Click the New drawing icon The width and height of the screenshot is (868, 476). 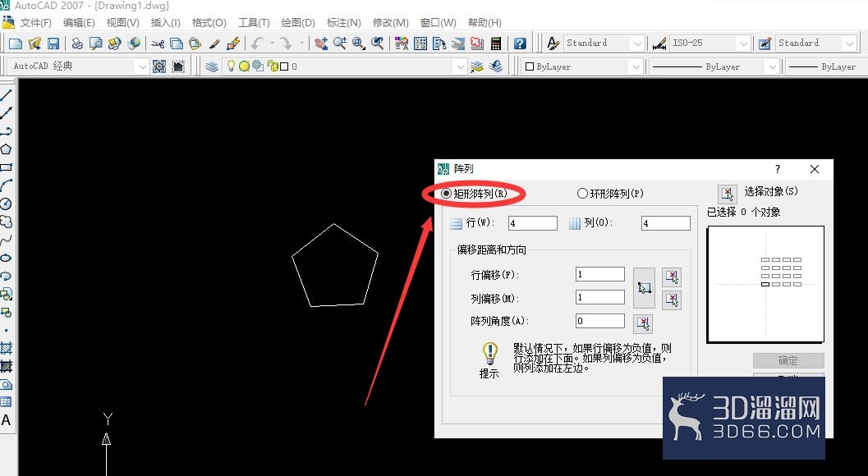pos(16,43)
